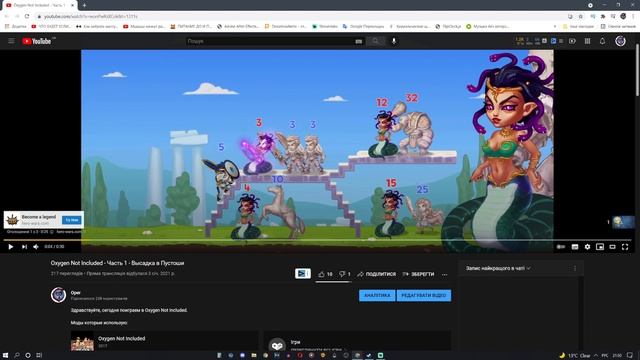Click the magnifier search button
The width and height of the screenshot is (640, 360).
coord(375,41)
